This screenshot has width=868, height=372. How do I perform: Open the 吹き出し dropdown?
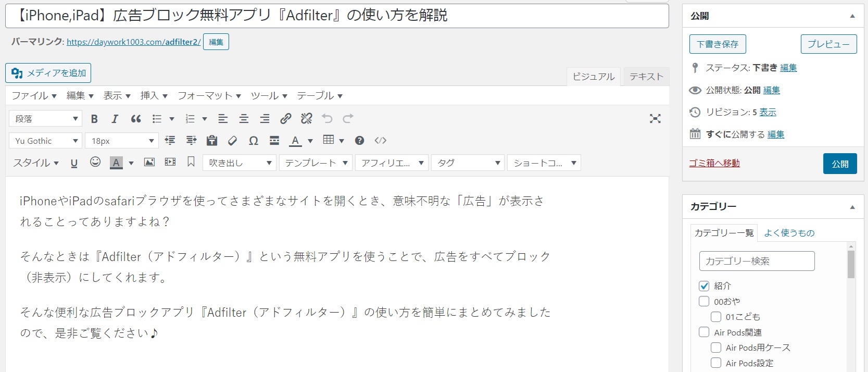(x=240, y=163)
